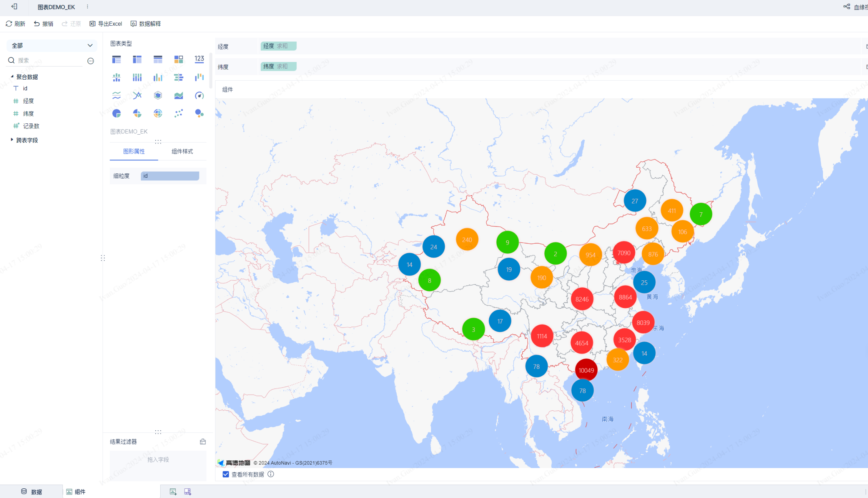Switch to the 组件样式 tab

coord(182,152)
